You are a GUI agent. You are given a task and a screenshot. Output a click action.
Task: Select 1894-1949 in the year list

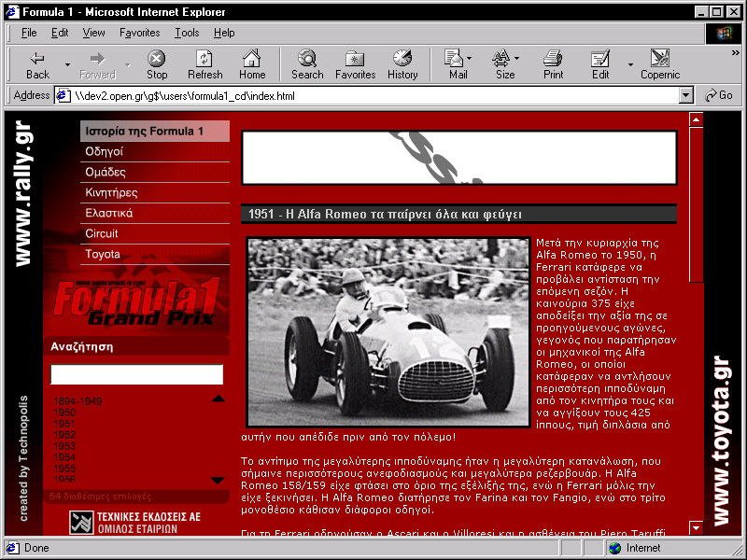coord(78,401)
